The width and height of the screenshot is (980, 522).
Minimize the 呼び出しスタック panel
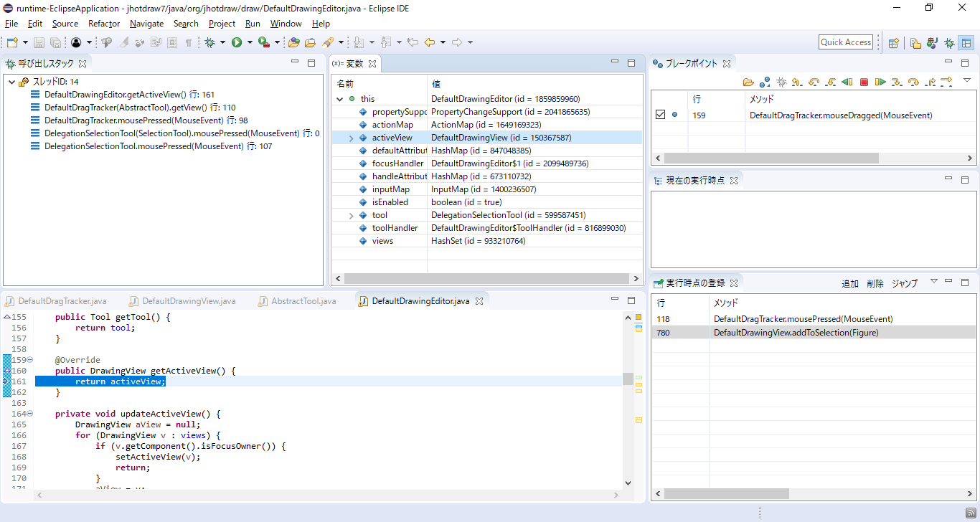click(295, 62)
